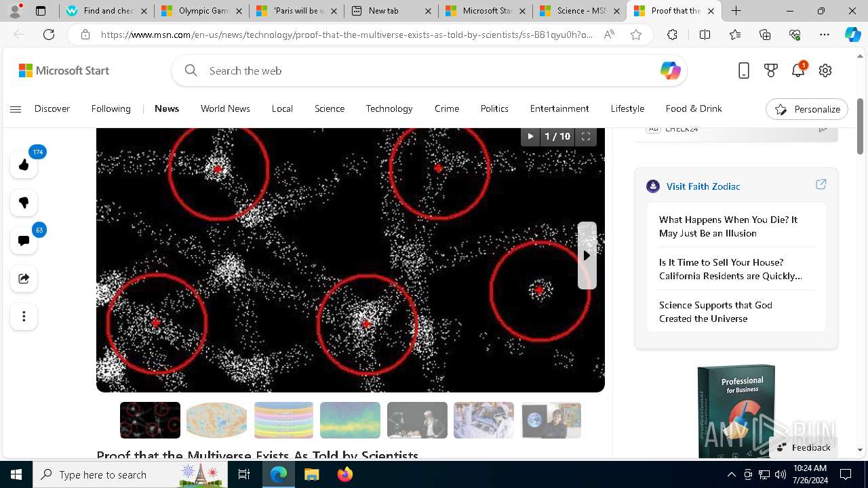Viewport: 868px width, 488px height.
Task: Click the Copilot icon in search bar
Action: 670,70
